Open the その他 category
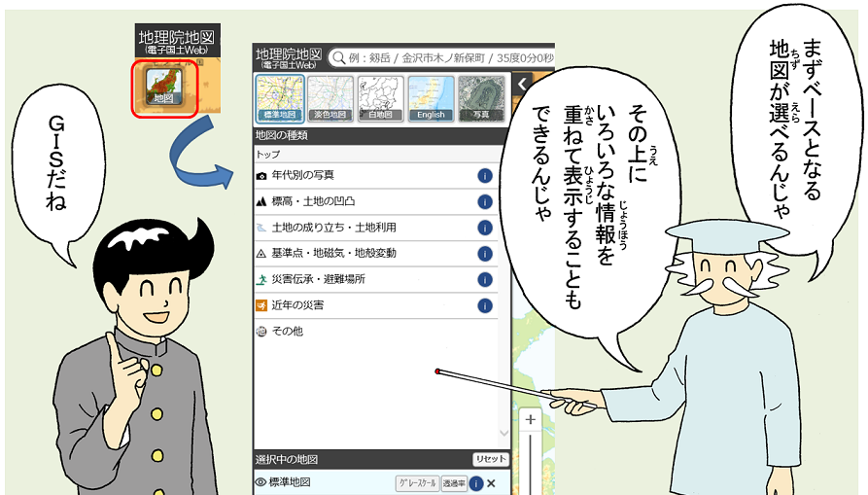The width and height of the screenshot is (868, 495). tap(376, 332)
